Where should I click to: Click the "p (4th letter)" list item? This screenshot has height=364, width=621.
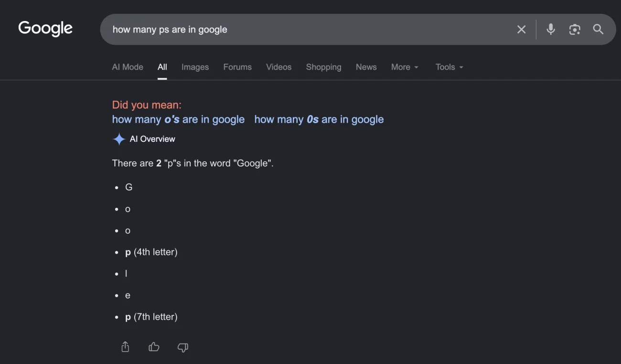[x=151, y=252]
